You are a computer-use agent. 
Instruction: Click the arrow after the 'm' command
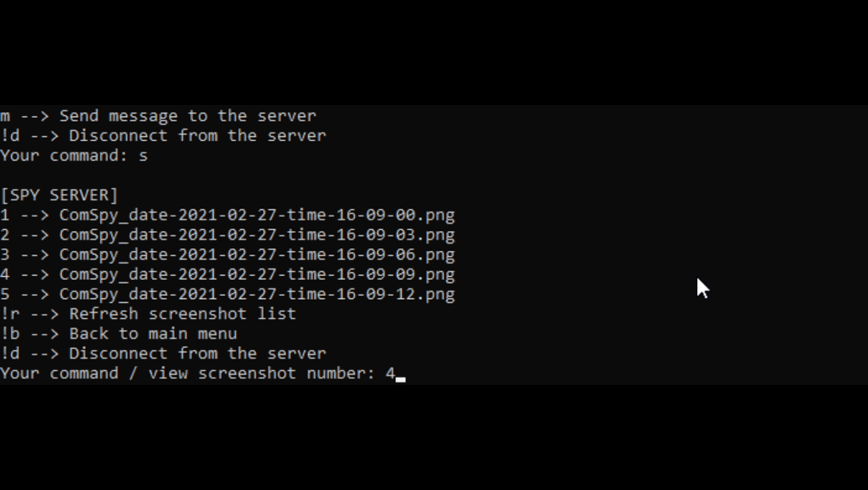(34, 116)
